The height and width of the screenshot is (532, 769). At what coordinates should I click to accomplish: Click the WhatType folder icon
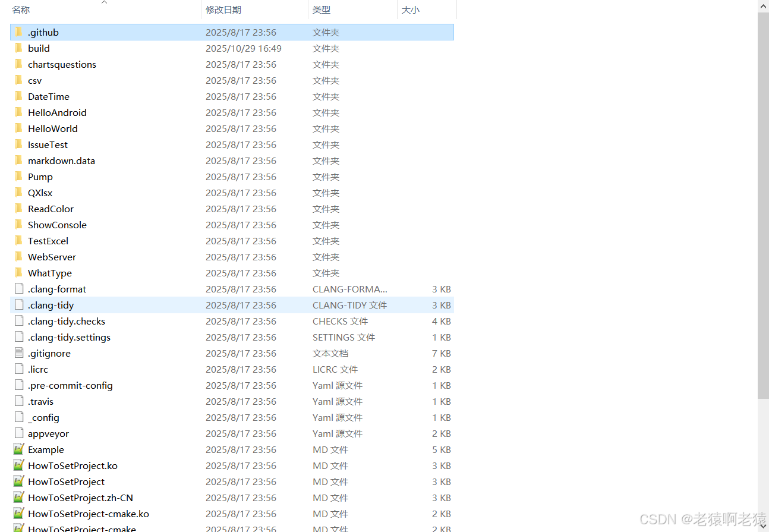click(18, 273)
